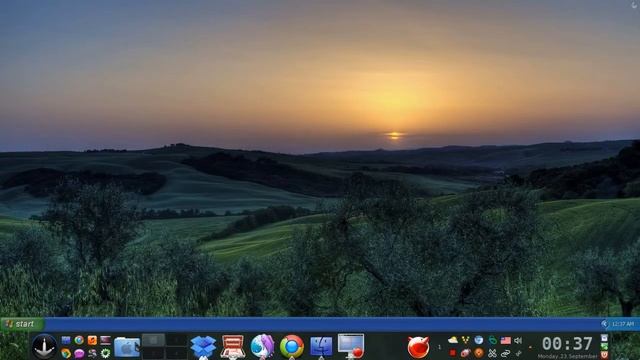Viewport: 640px width, 360px height.
Task: Open the multicolor quick-launch icon below the monitor
Action: (x=66, y=353)
